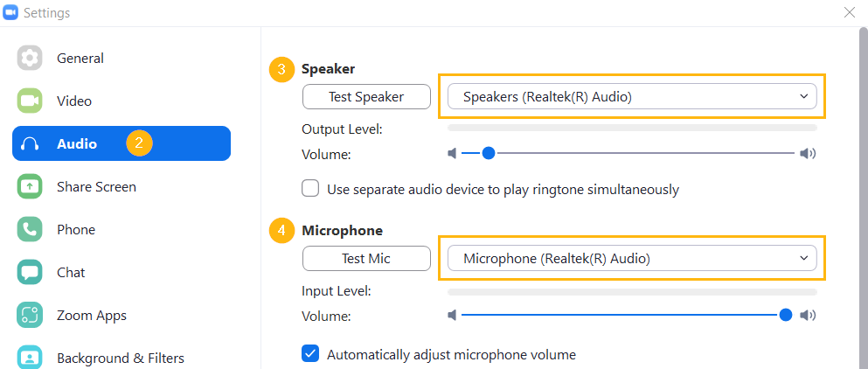Open the Microphone (Realtek(R) Audio) dropdown
The image size is (868, 369).
(632, 258)
